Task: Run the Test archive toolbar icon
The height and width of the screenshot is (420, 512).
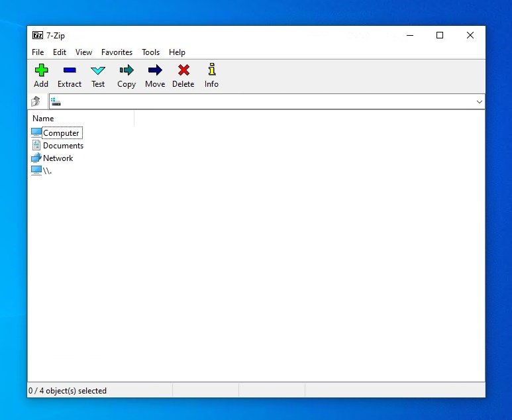Action: (x=98, y=70)
